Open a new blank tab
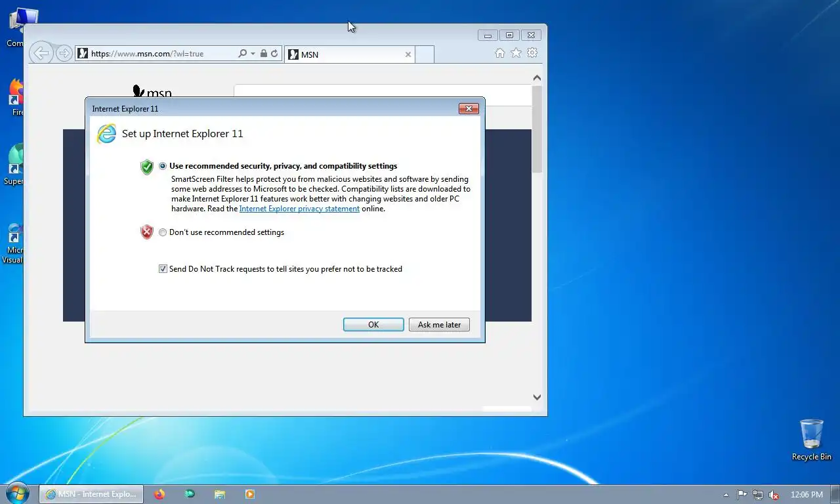The image size is (840, 504). (425, 54)
